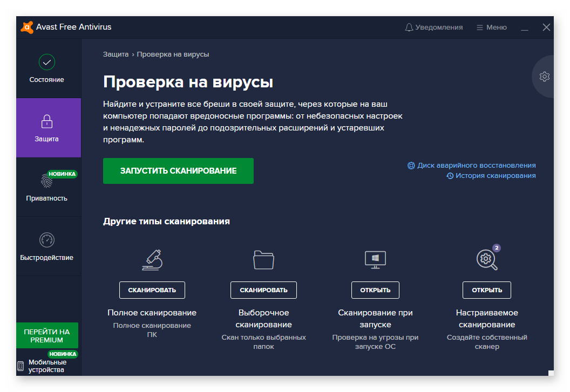The height and width of the screenshot is (392, 570).
Task: Click the monitor boot-time scan icon
Action: pos(375,260)
